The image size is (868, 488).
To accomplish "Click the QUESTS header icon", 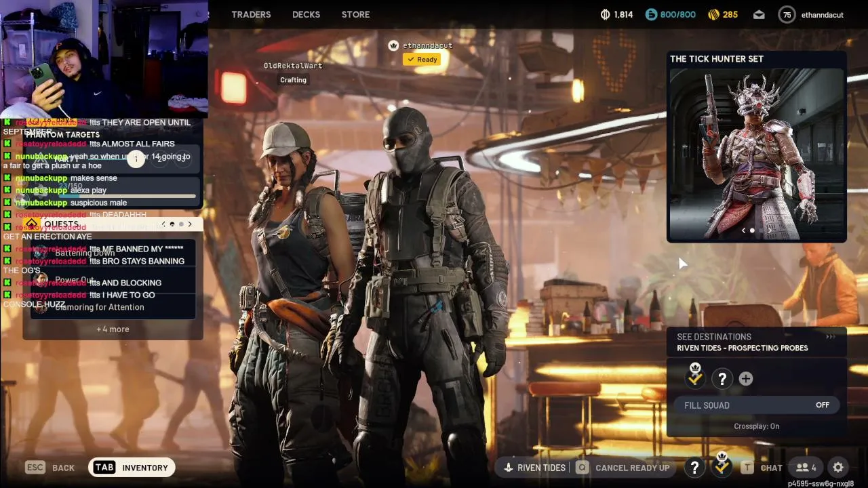I will point(31,224).
